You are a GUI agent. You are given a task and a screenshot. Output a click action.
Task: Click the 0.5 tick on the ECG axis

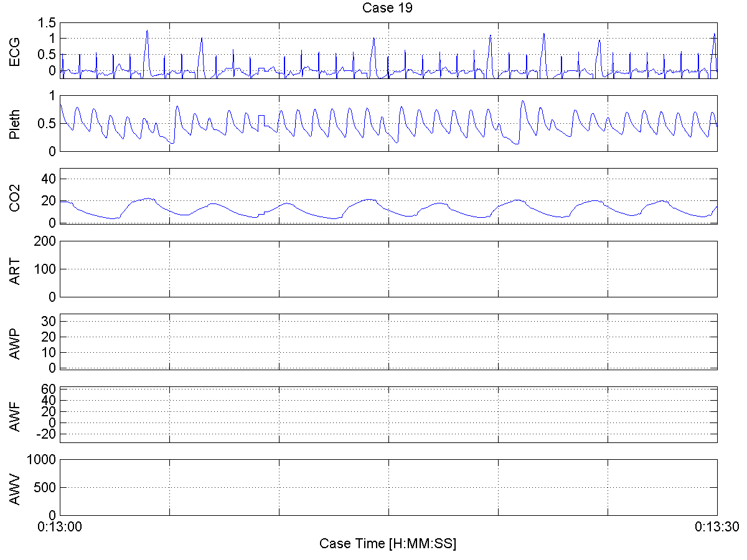(x=47, y=55)
